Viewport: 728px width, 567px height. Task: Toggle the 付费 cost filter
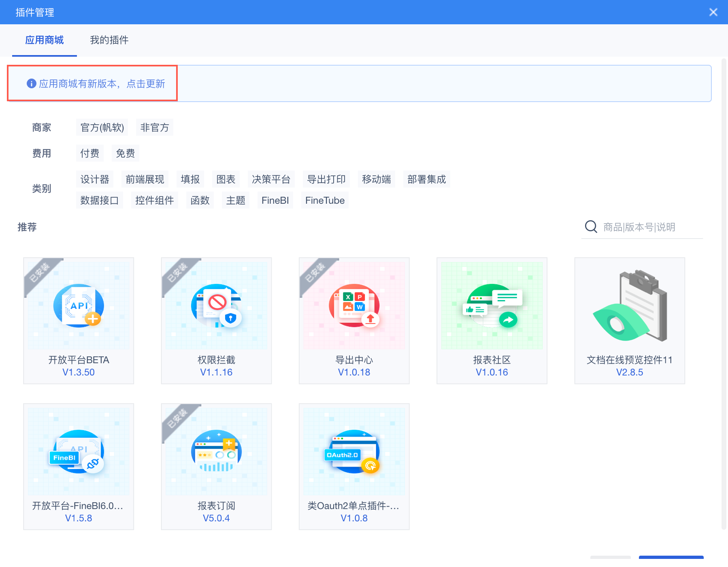[90, 153]
